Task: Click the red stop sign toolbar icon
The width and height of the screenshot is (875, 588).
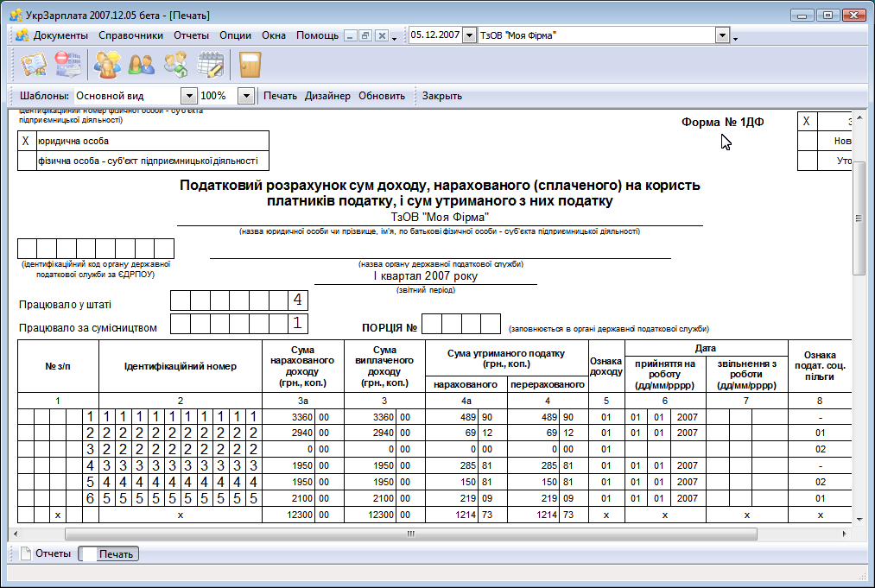Action: tap(67, 65)
